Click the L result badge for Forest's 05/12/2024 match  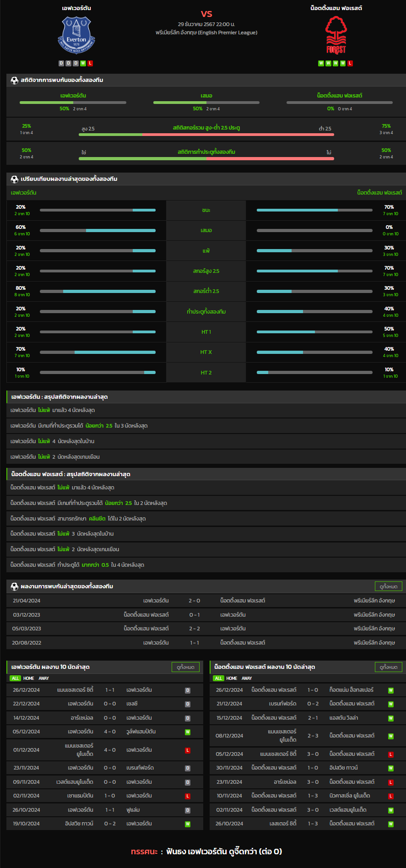point(391,754)
